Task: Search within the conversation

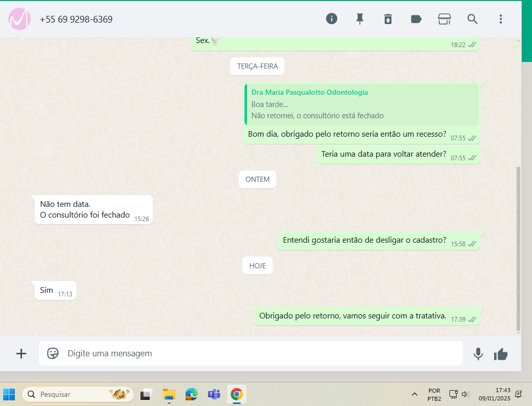Action: point(472,19)
